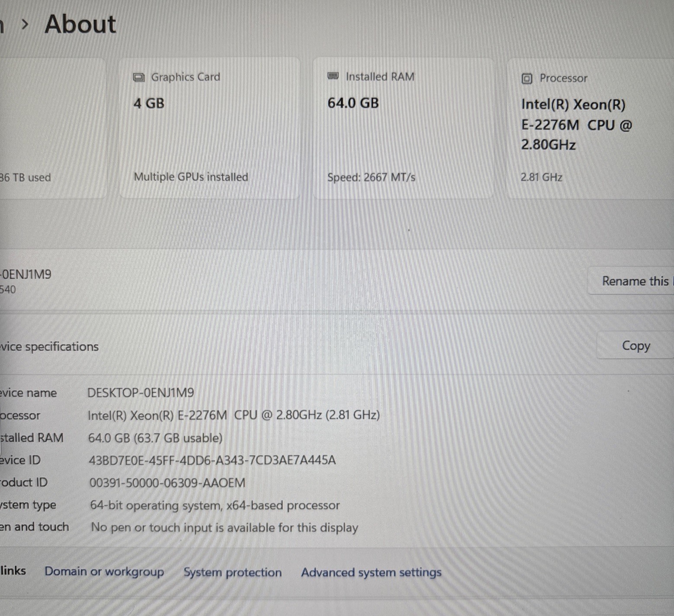Open Advanced system settings link
Image resolution: width=674 pixels, height=616 pixels.
(x=371, y=572)
